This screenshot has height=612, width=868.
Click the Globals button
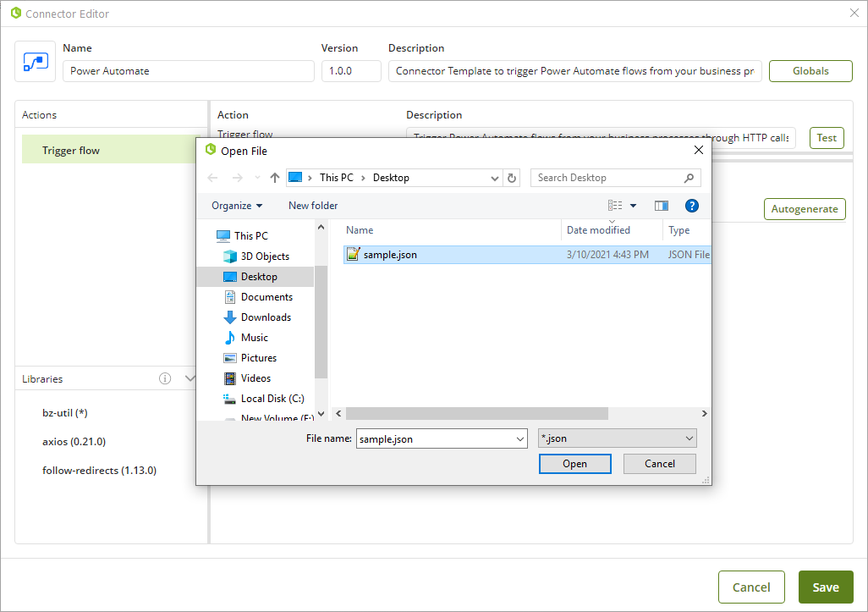[810, 71]
